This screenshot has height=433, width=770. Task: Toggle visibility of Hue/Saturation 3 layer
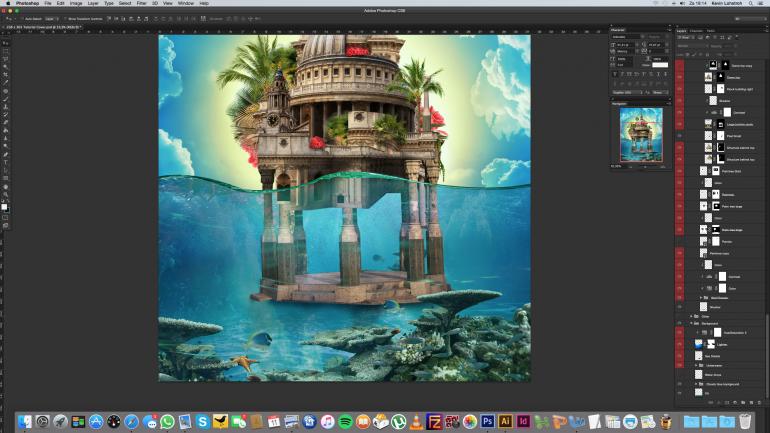click(x=680, y=332)
